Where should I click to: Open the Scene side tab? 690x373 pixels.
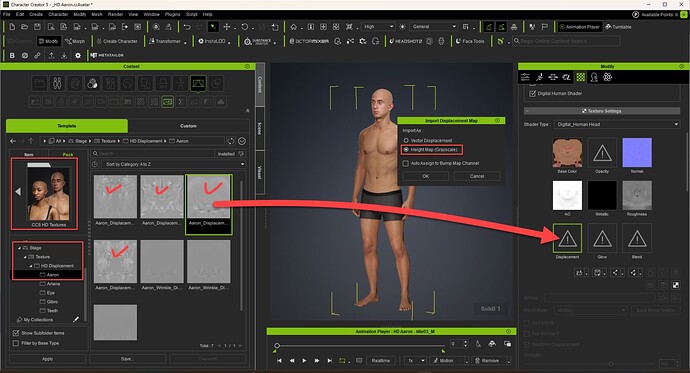pyautogui.click(x=260, y=128)
